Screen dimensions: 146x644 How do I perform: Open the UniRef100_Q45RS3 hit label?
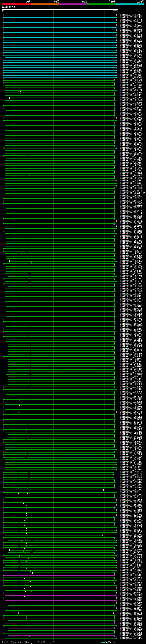tap(131, 20)
